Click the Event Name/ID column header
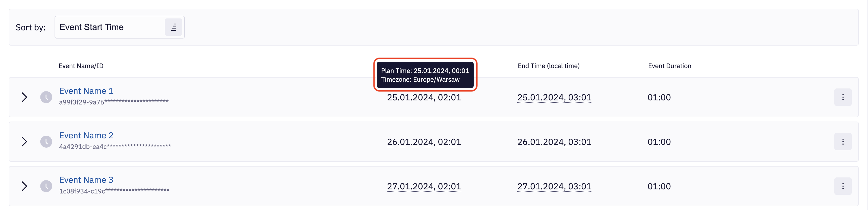868x210 pixels. pos(81,66)
